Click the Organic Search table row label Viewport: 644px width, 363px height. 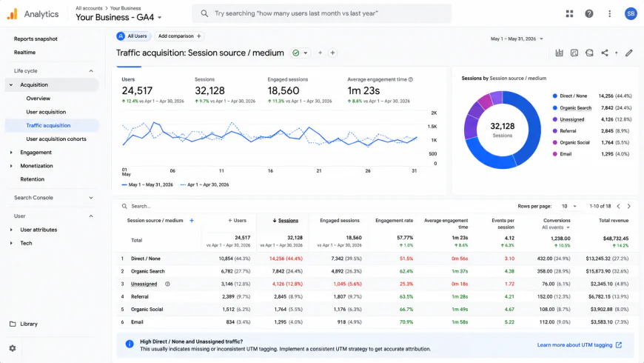148,271
